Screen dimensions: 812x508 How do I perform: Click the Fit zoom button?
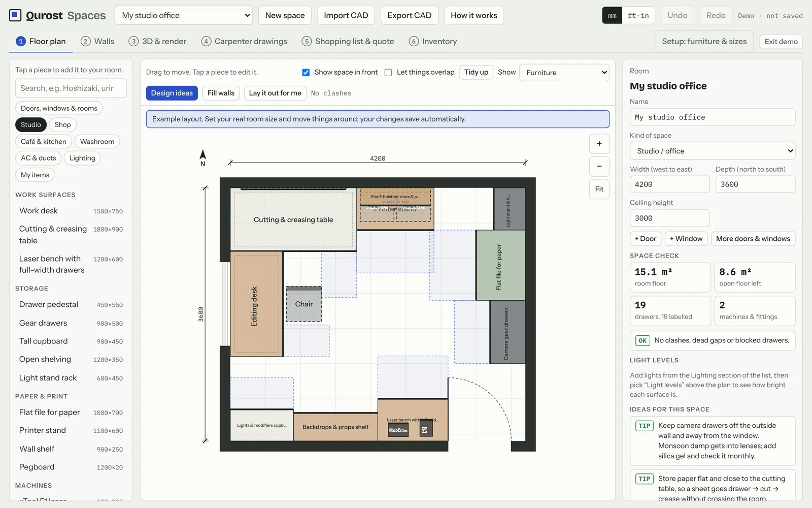coord(599,189)
